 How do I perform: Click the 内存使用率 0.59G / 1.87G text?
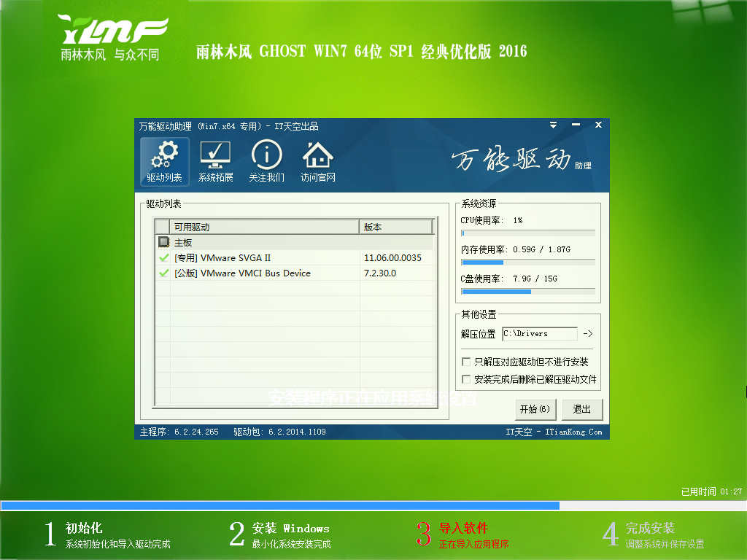516,249
